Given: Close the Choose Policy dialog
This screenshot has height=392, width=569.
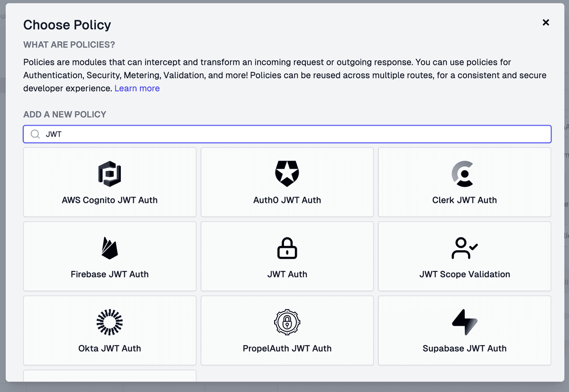Looking at the screenshot, I should click(x=546, y=22).
